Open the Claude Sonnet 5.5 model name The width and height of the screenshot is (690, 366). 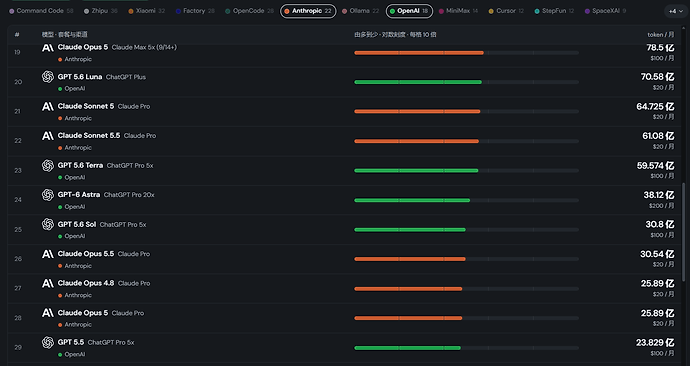(89, 135)
